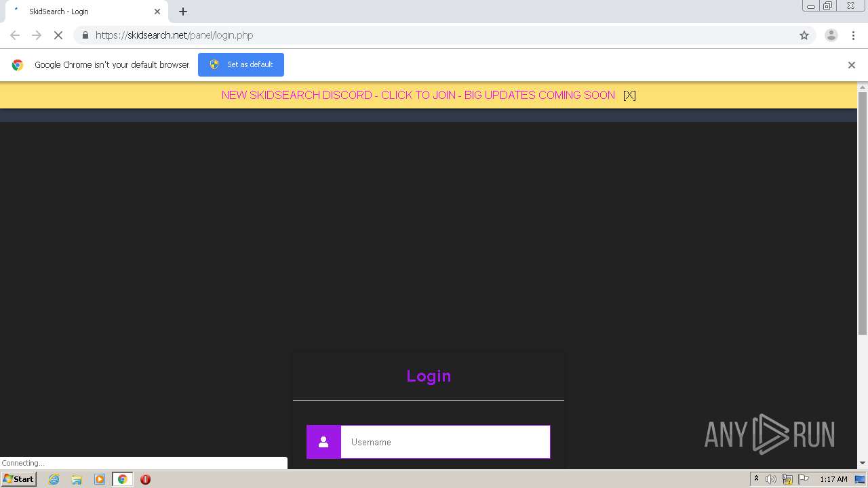Click the Show desktop tray icon
The width and height of the screenshot is (868, 488).
point(860,479)
